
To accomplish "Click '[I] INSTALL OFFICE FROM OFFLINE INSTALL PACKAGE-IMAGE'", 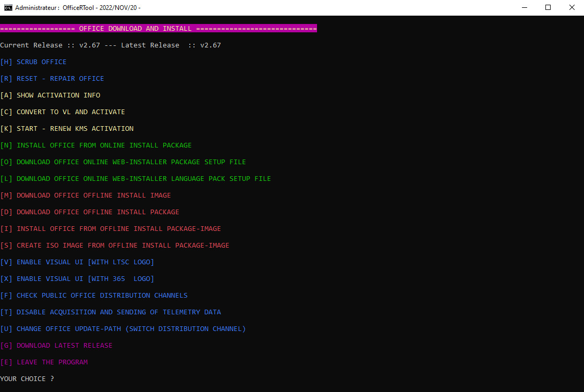I will (111, 228).
